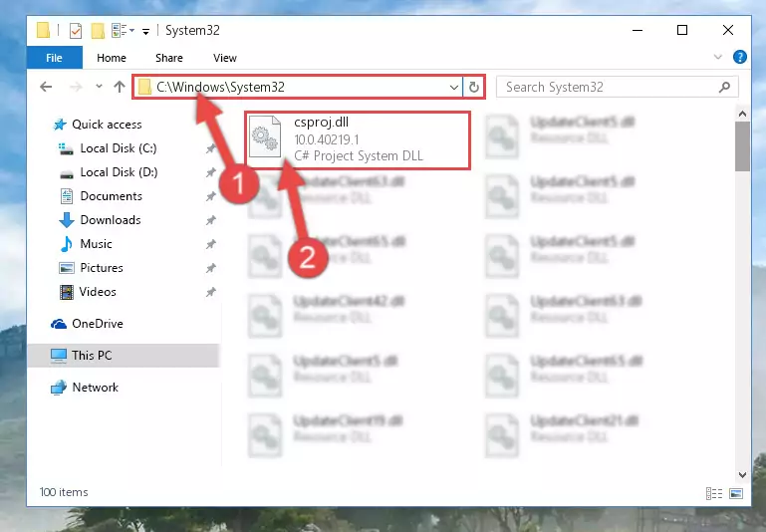
Task: Open Videos folder in sidebar
Action: 88,292
